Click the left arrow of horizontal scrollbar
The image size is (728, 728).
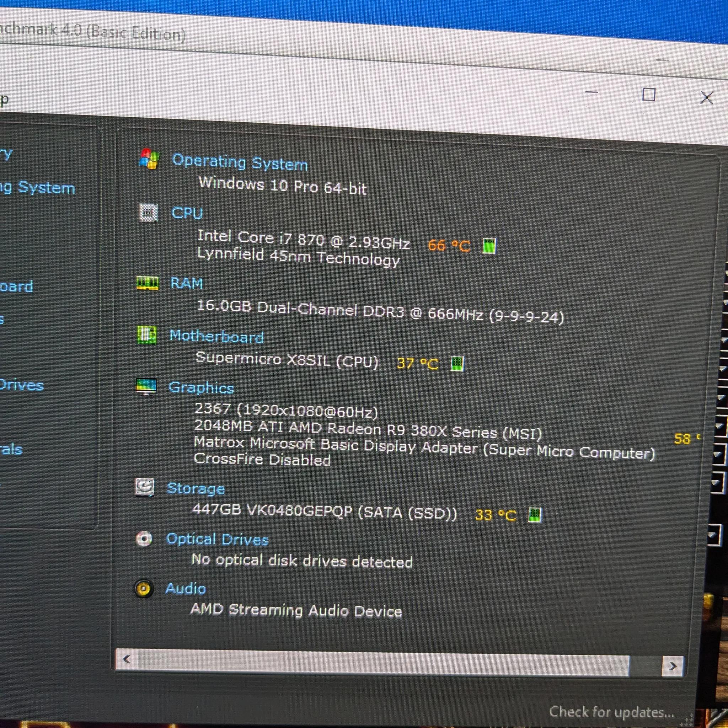(127, 659)
